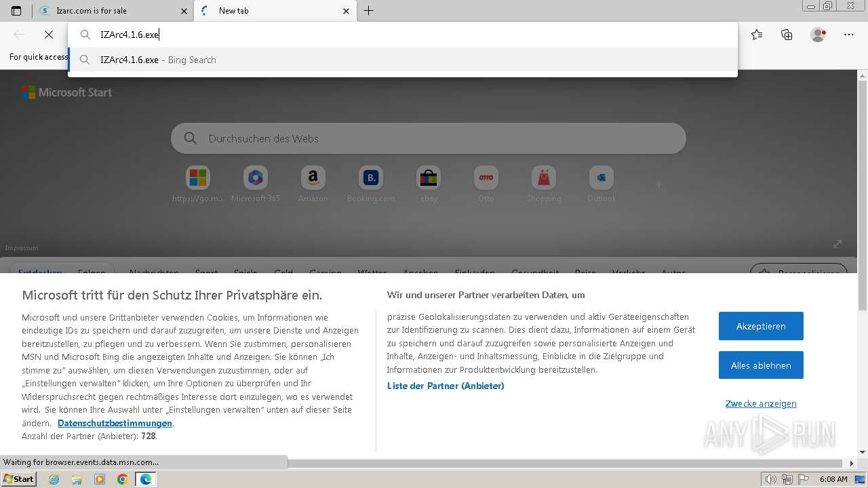Viewport: 868px width, 488px height.
Task: Open the Windows Start menu
Action: click(19, 479)
